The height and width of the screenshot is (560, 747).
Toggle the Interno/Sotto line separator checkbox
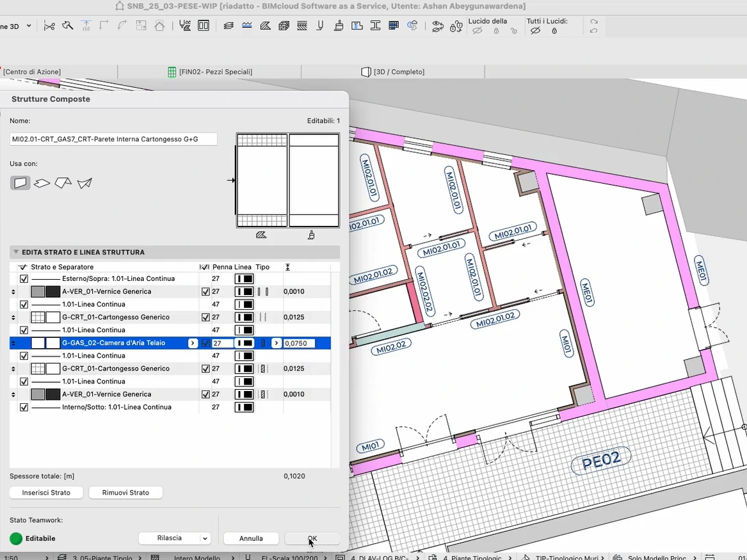pyautogui.click(x=24, y=407)
